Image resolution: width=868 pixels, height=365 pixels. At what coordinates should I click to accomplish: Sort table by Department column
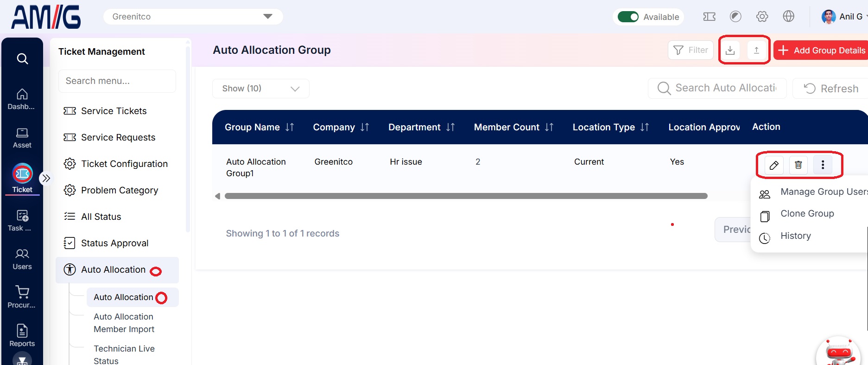[x=450, y=127]
